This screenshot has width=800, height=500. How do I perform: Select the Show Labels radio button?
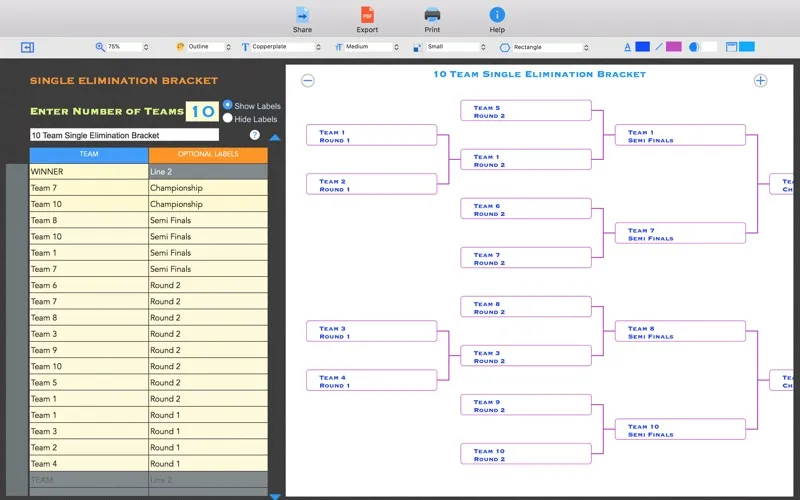(x=228, y=105)
